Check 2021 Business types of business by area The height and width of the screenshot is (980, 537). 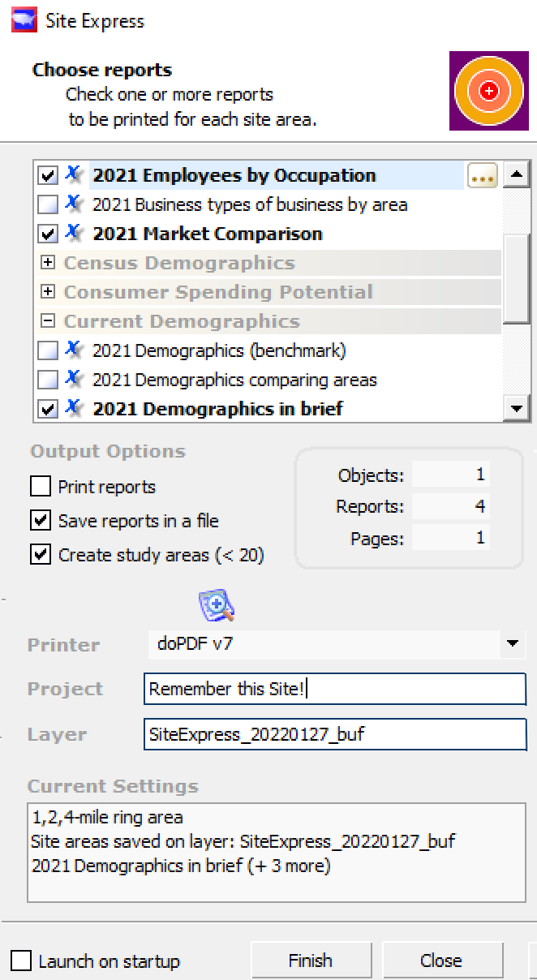pos(49,204)
